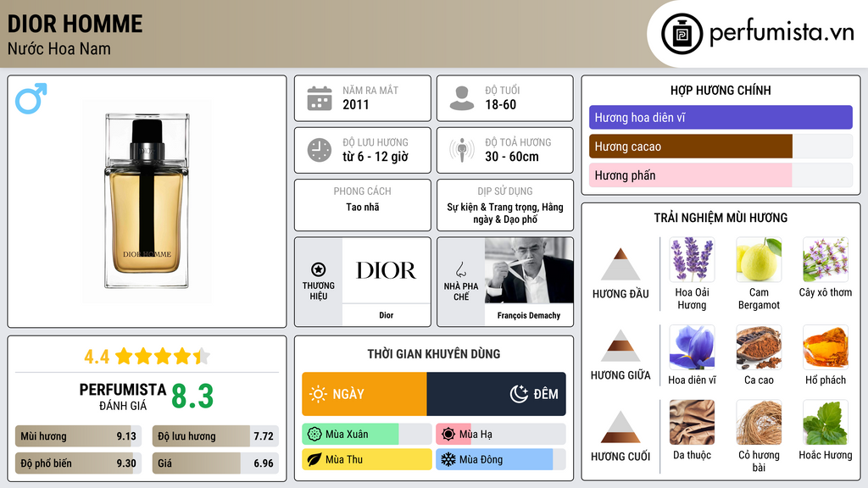
Task: Click the Nước Hoa Nam subtitle
Action: 59,48
